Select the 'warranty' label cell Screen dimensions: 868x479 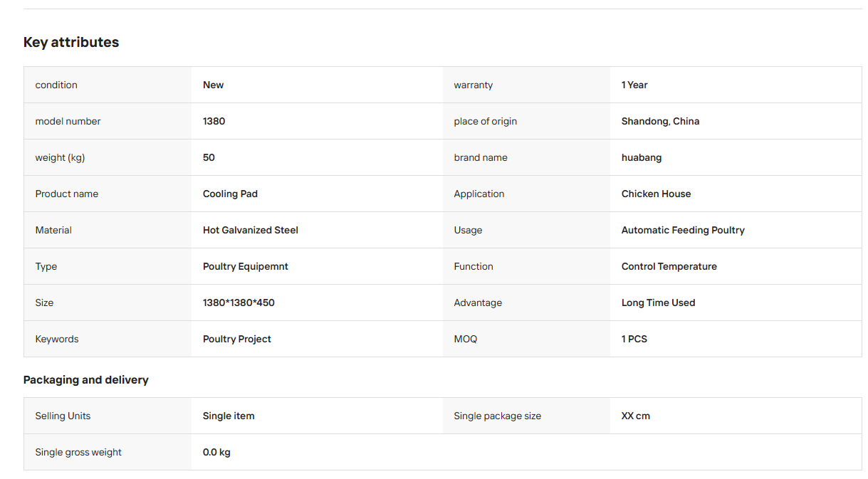point(527,85)
